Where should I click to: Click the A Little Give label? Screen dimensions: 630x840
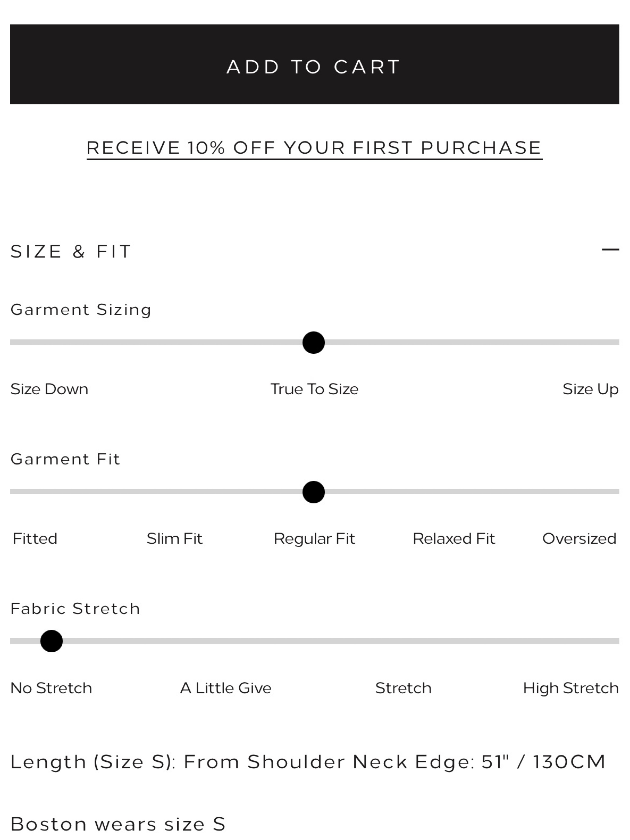(226, 688)
